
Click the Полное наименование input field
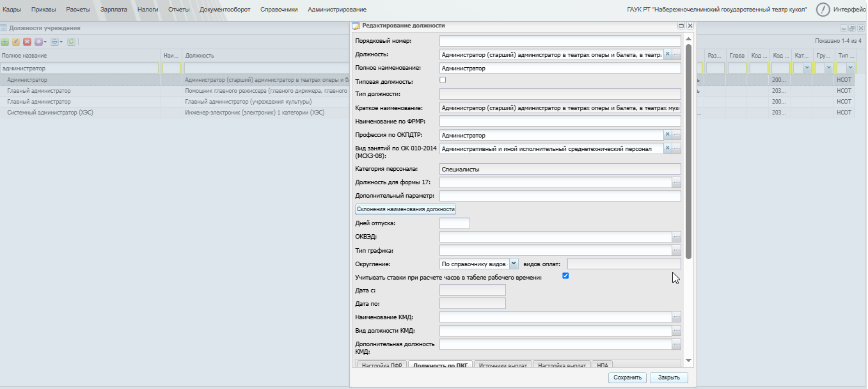tap(560, 68)
